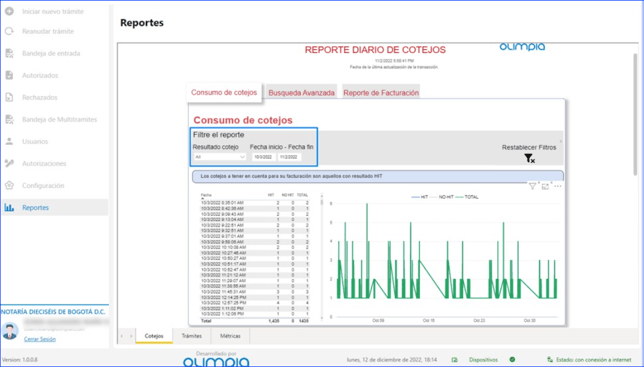Click the Cerrar Sesión link
644x367 pixels.
pos(40,339)
